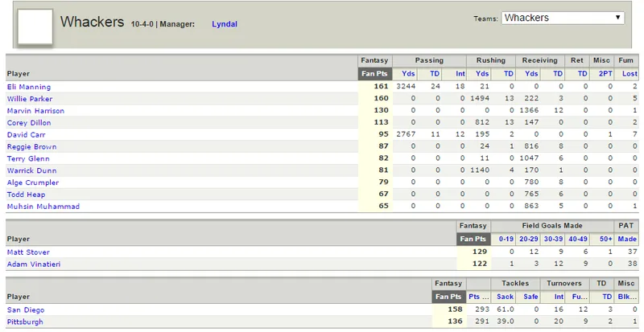Viewport: 644px width, 332px height.
Task: Sort by Fumbles Lost column
Action: point(630,74)
